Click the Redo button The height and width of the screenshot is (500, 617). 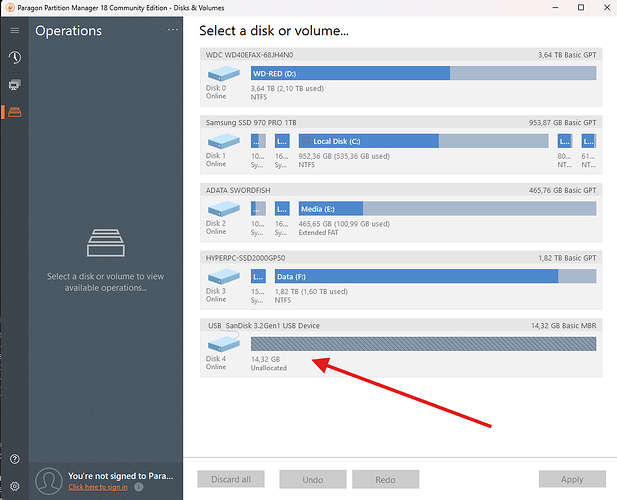pyautogui.click(x=384, y=479)
